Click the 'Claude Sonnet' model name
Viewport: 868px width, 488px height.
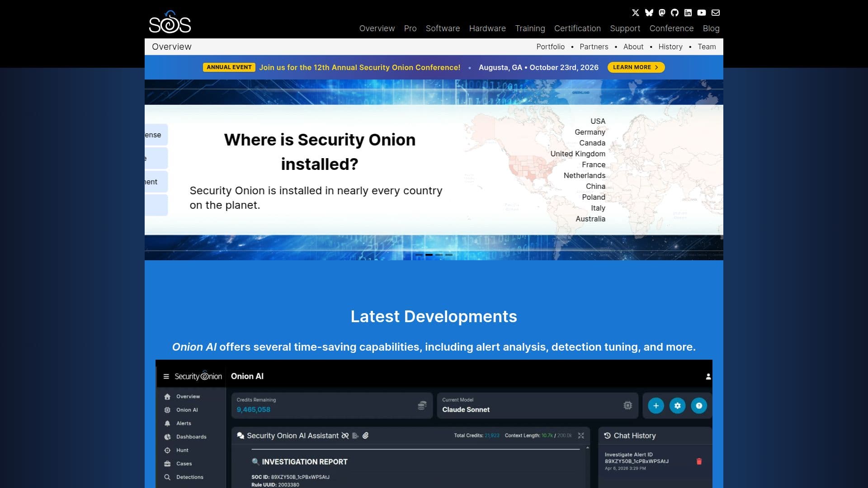pos(466,409)
